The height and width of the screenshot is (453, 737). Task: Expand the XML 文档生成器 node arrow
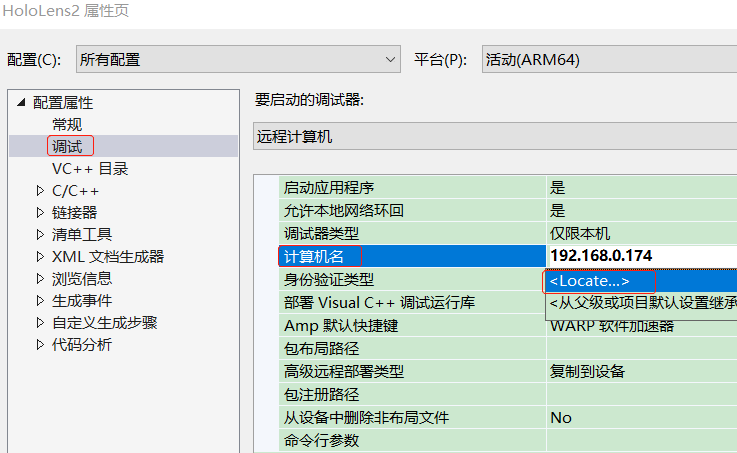(x=40, y=256)
